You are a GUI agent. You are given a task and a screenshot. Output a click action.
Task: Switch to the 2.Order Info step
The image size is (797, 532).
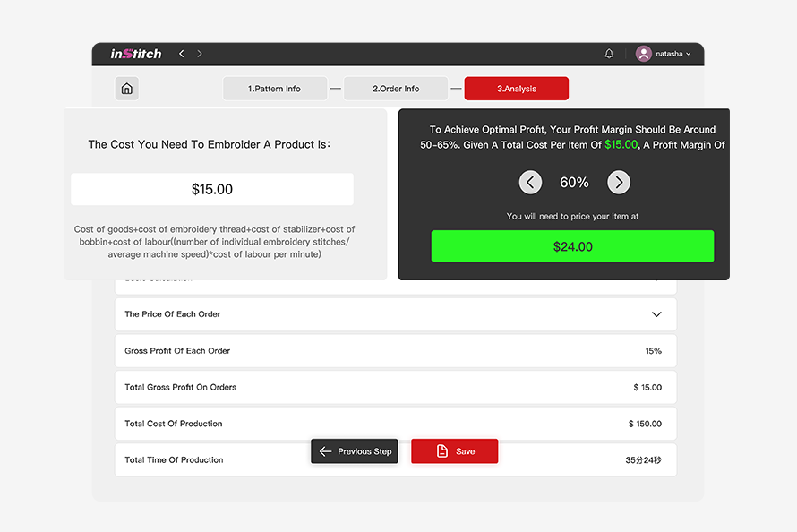396,89
